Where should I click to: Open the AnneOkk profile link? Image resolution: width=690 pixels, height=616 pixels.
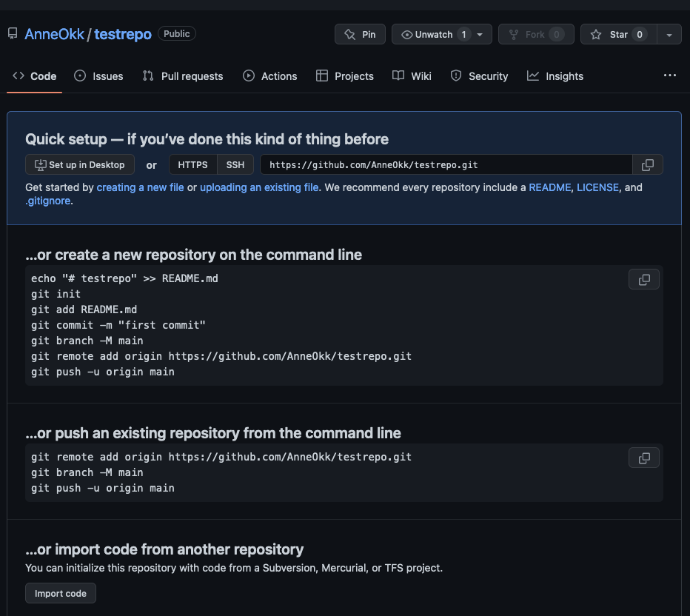click(x=54, y=34)
